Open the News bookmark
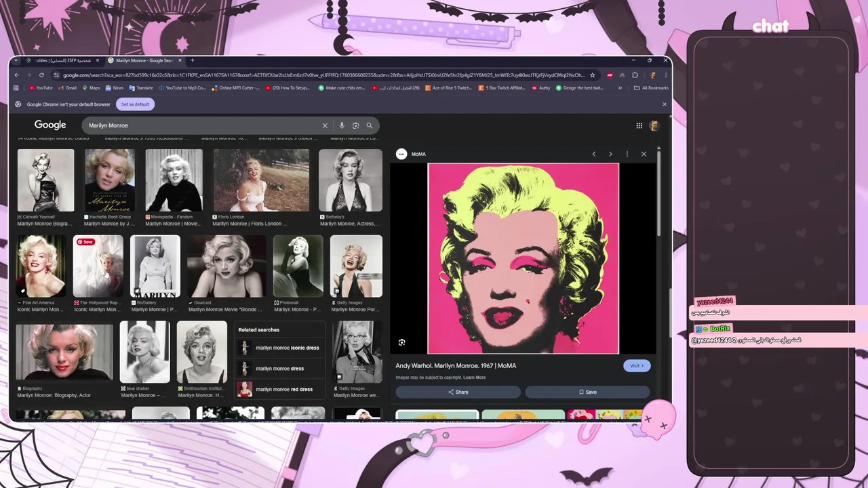This screenshot has height=488, width=868. click(115, 88)
